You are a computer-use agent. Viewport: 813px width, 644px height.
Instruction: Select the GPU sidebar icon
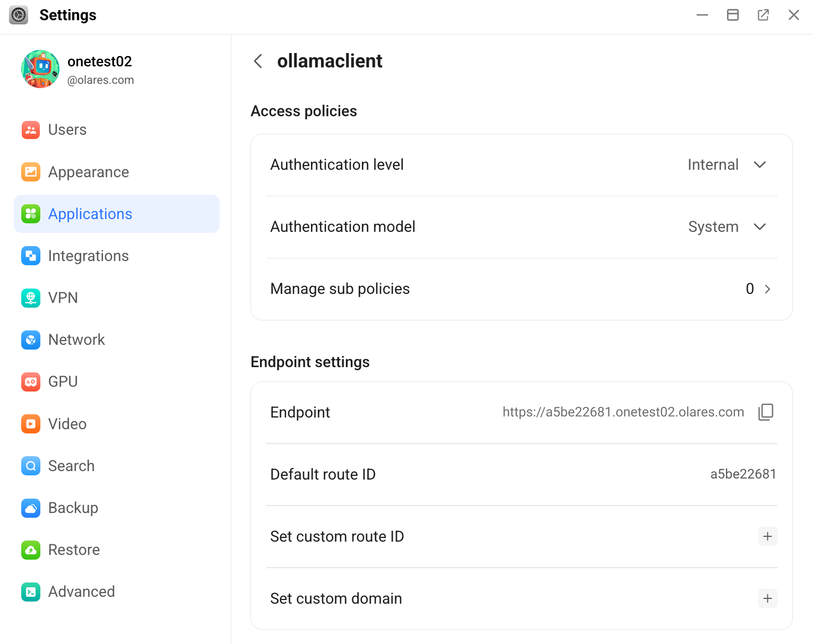click(31, 382)
